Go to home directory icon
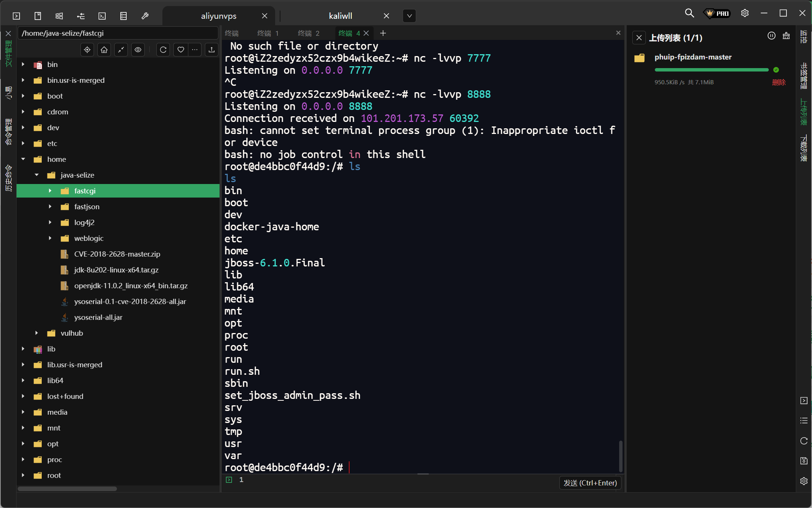 (104, 50)
